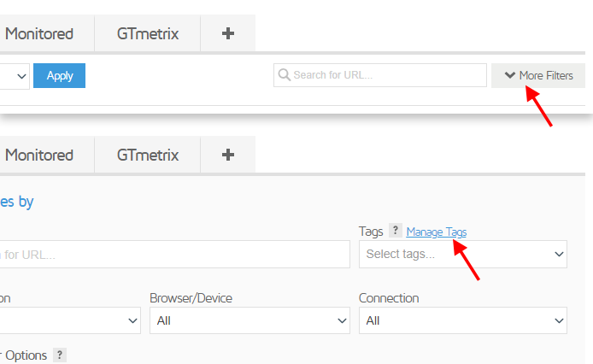Image resolution: width=593 pixels, height=364 pixels.
Task: Click the chevron icon on More Filters
Action: tap(510, 75)
